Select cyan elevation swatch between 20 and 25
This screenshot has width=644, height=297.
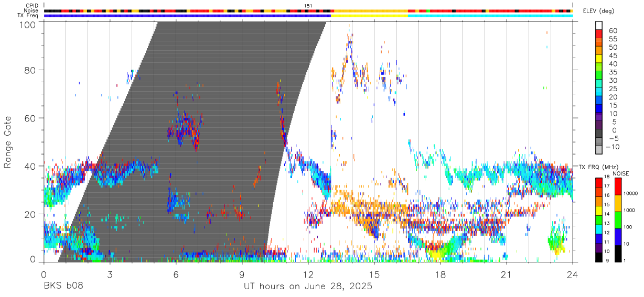pos(599,92)
